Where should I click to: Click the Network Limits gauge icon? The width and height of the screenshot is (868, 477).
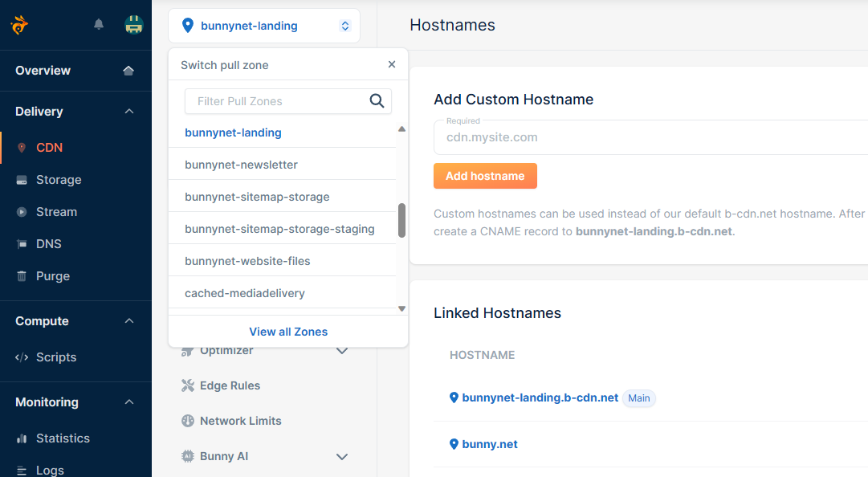[188, 421]
